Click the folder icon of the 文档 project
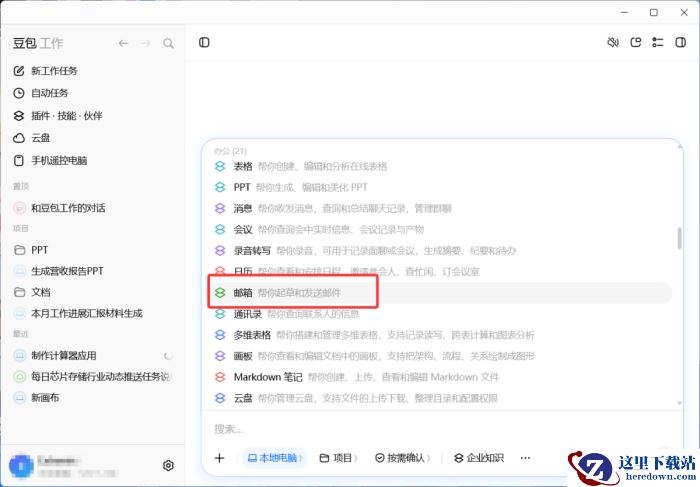 19,292
